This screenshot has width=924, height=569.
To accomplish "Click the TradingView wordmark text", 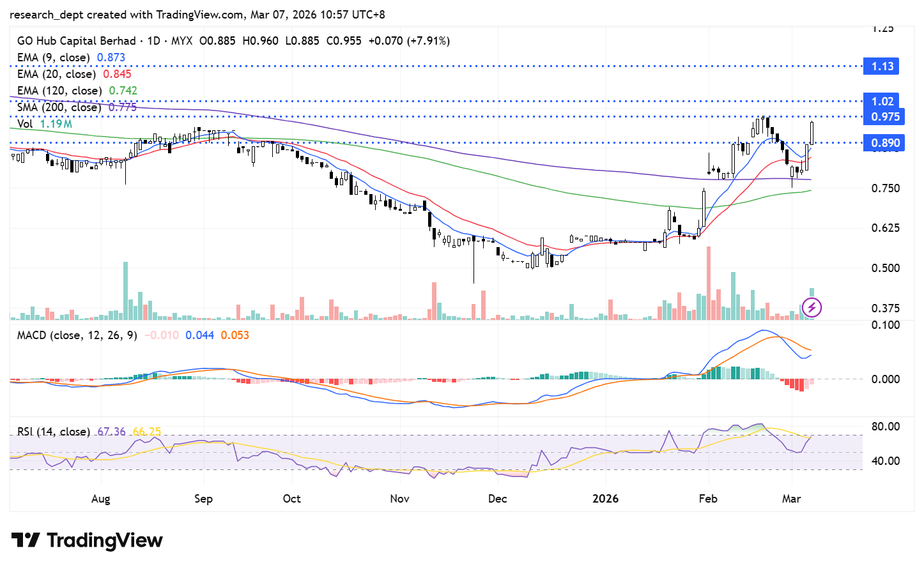I will (x=104, y=540).
